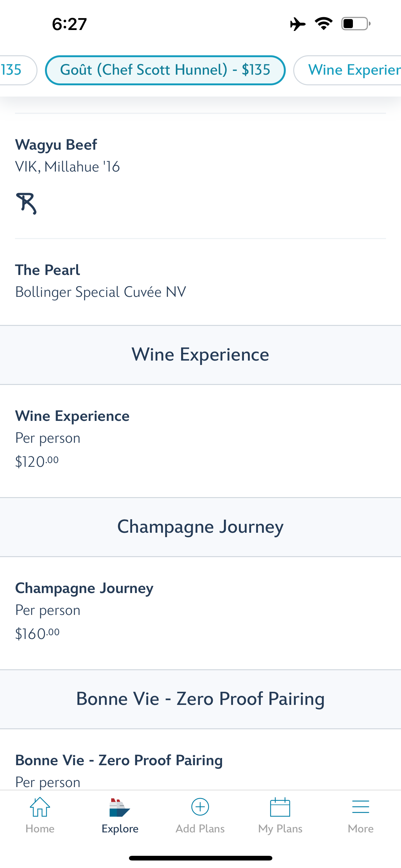Select the Wagyu Beef menu item

pyautogui.click(x=200, y=176)
